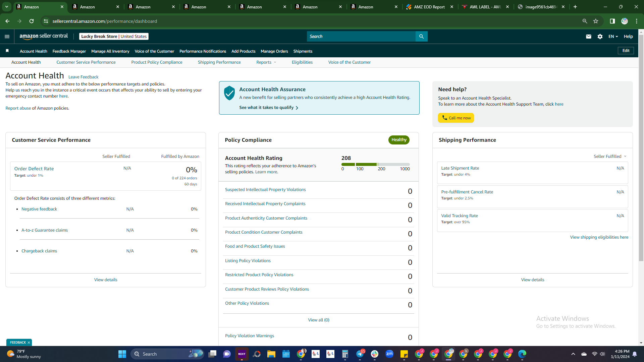Image resolution: width=644 pixels, height=362 pixels.
Task: Click the browser back arrow
Action: point(7,21)
